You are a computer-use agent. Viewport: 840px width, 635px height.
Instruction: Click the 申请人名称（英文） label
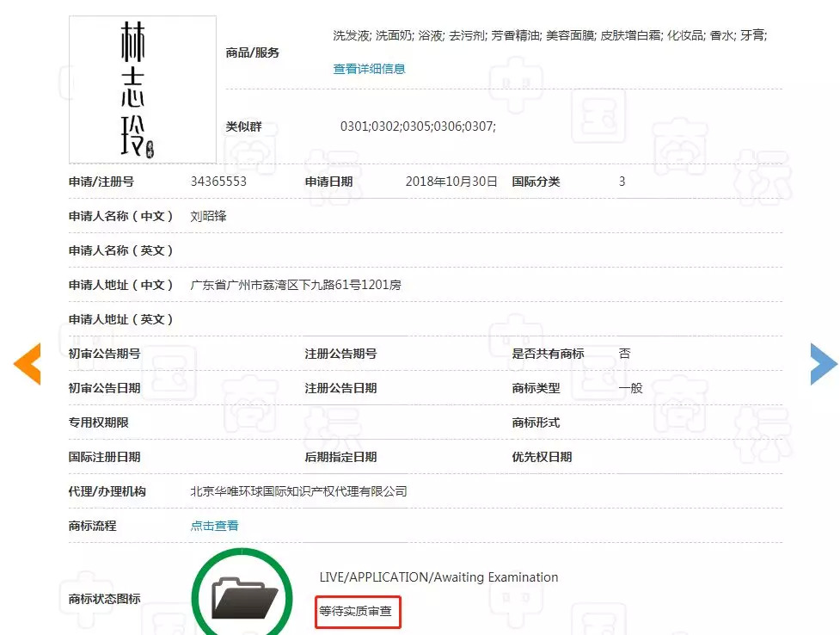(121, 250)
